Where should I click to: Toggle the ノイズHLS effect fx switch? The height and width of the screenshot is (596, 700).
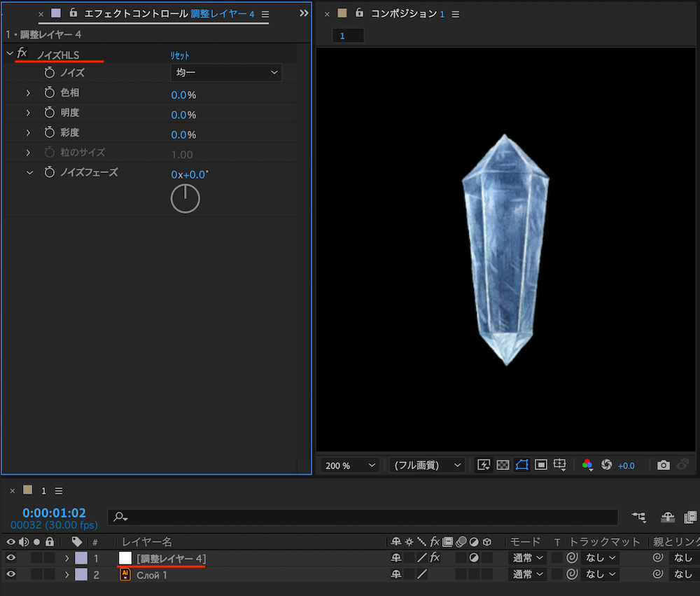[22, 53]
